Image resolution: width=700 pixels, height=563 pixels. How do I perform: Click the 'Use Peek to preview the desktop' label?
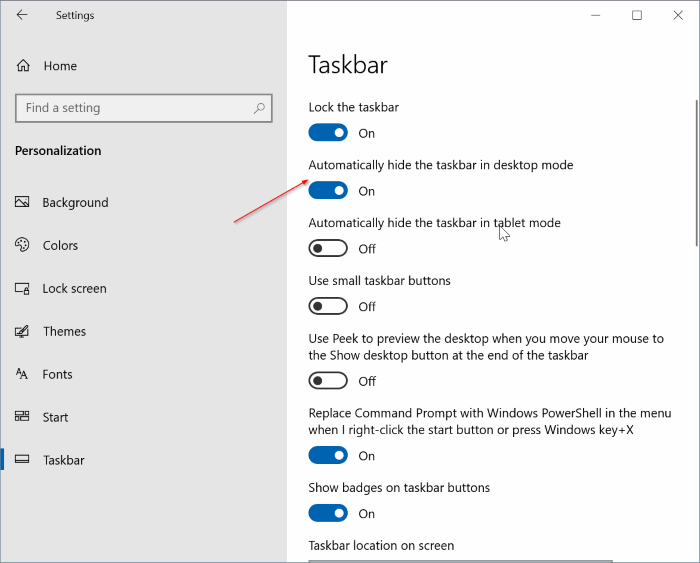(486, 347)
